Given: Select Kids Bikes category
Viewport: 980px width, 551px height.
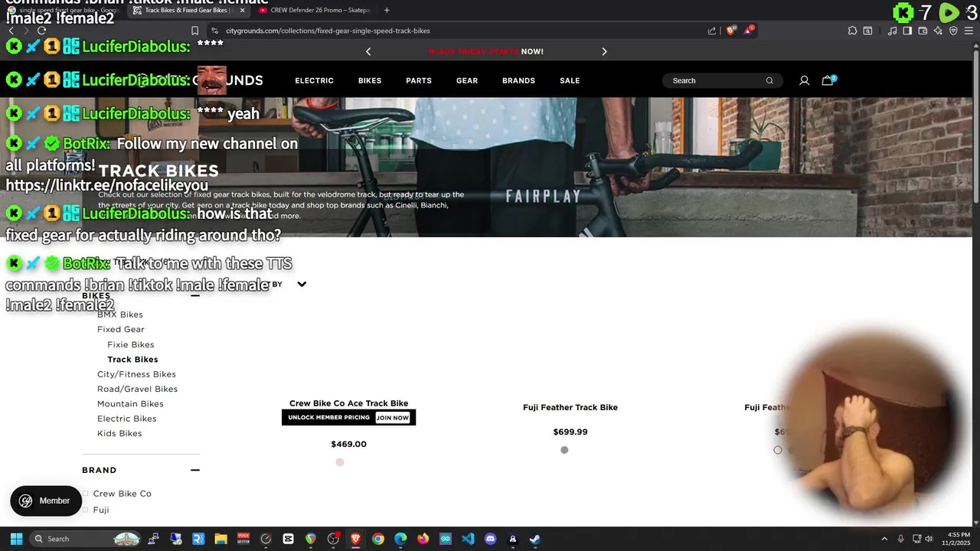Looking at the screenshot, I should point(119,433).
